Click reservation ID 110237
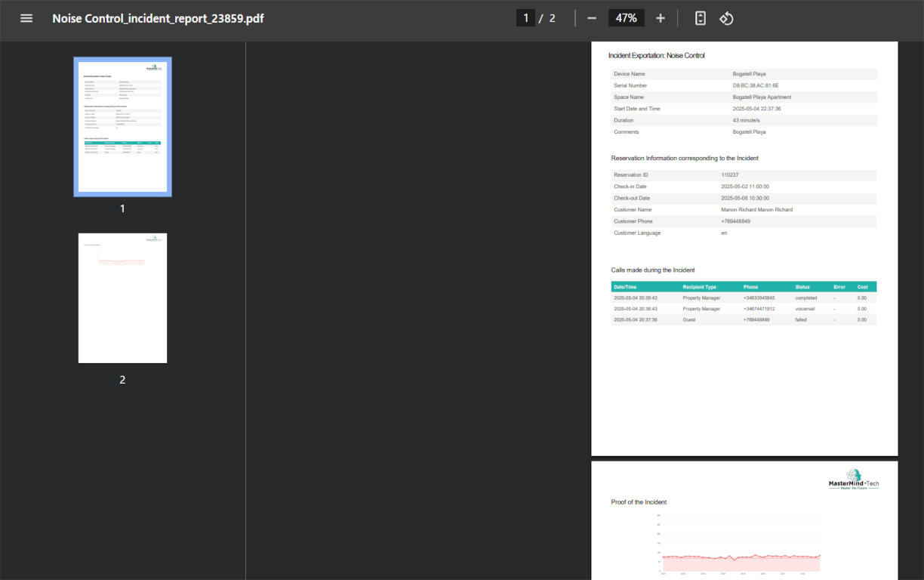 (729, 174)
